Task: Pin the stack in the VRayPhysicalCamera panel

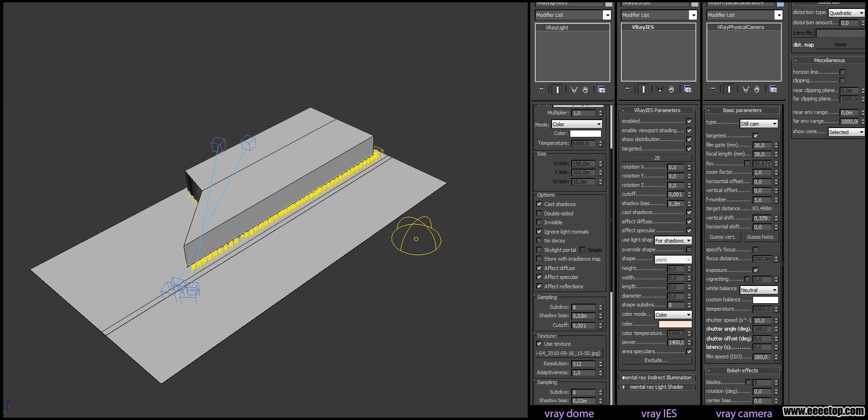Action: coord(713,89)
